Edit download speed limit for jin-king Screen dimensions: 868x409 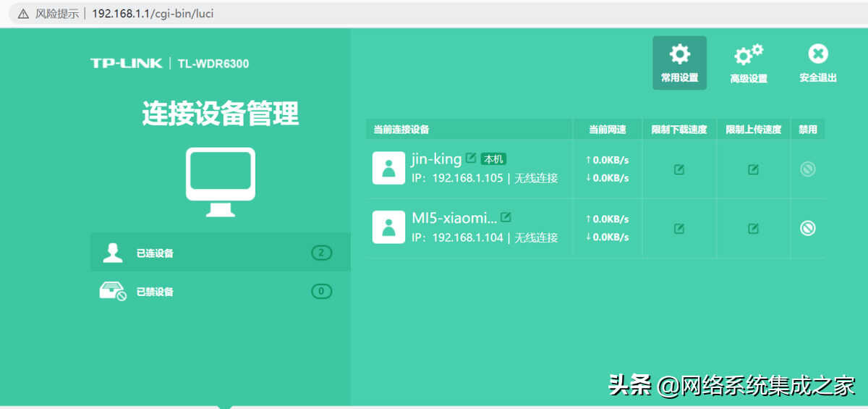[x=679, y=169]
